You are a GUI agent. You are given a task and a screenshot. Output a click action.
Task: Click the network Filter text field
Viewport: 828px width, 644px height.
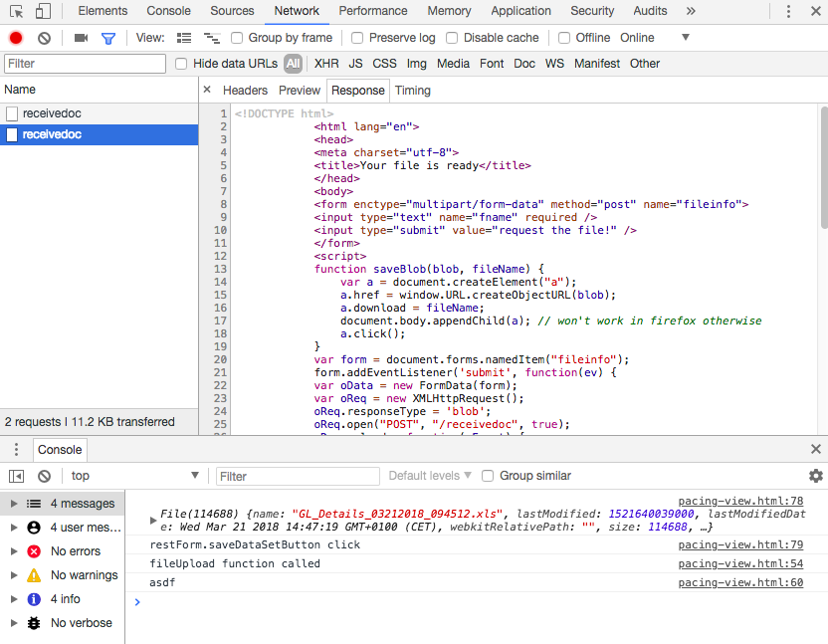[x=85, y=64]
